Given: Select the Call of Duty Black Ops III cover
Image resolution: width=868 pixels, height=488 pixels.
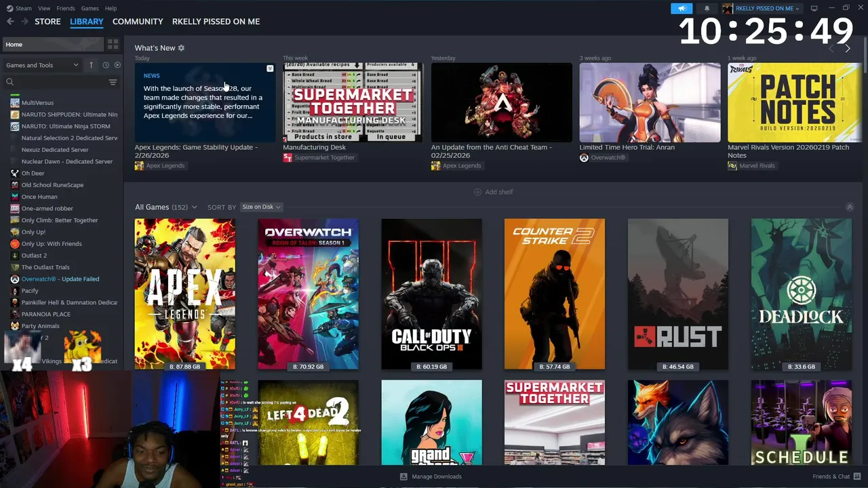Looking at the screenshot, I should [432, 294].
